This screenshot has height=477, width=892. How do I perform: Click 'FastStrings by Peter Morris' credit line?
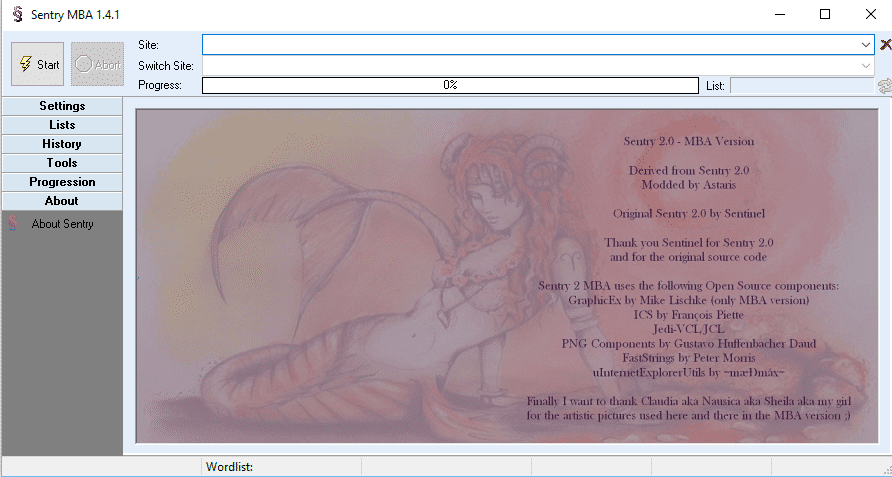(x=688, y=358)
